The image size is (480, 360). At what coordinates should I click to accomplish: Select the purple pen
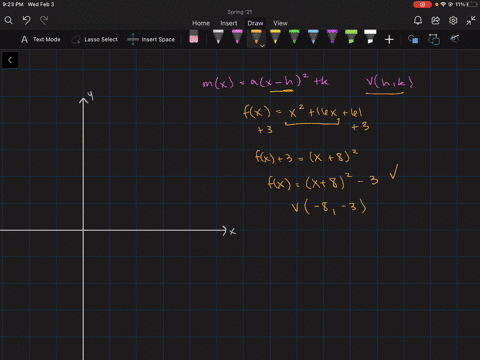coord(332,37)
